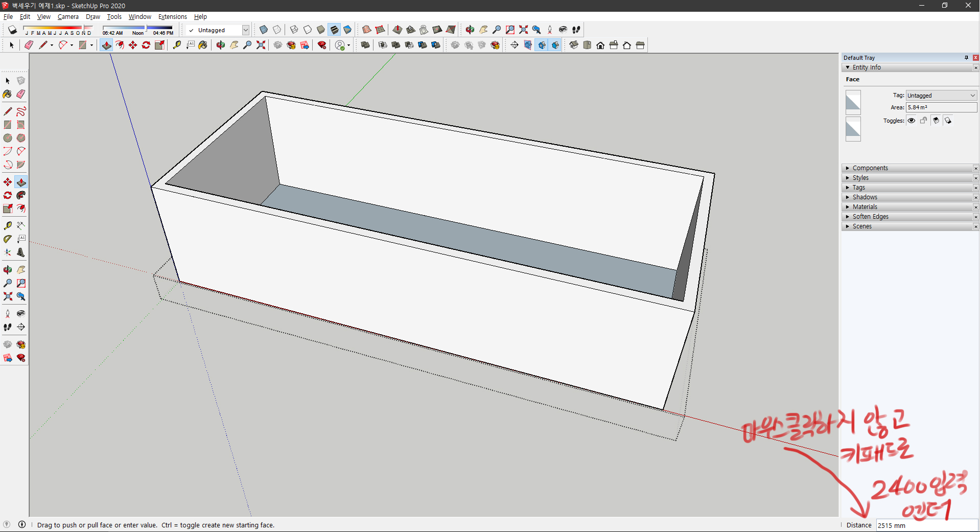Toggle the face visibility eye in Entity Info
980x532 pixels.
pyautogui.click(x=912, y=121)
